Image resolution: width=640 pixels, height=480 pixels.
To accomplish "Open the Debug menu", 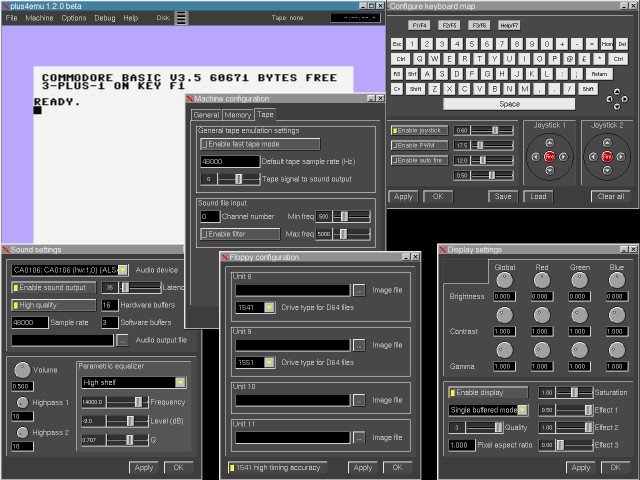I will click(105, 18).
